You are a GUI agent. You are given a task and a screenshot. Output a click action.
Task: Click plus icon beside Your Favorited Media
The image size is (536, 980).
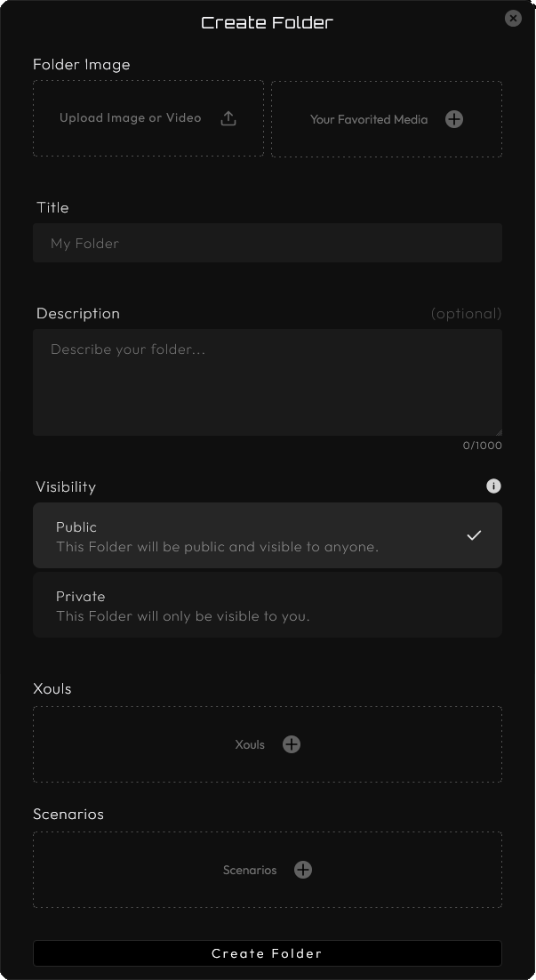click(454, 119)
